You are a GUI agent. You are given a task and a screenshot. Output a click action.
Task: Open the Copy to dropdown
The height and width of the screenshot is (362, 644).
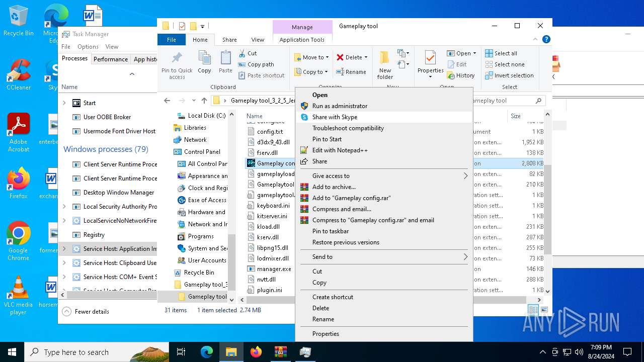tap(311, 72)
